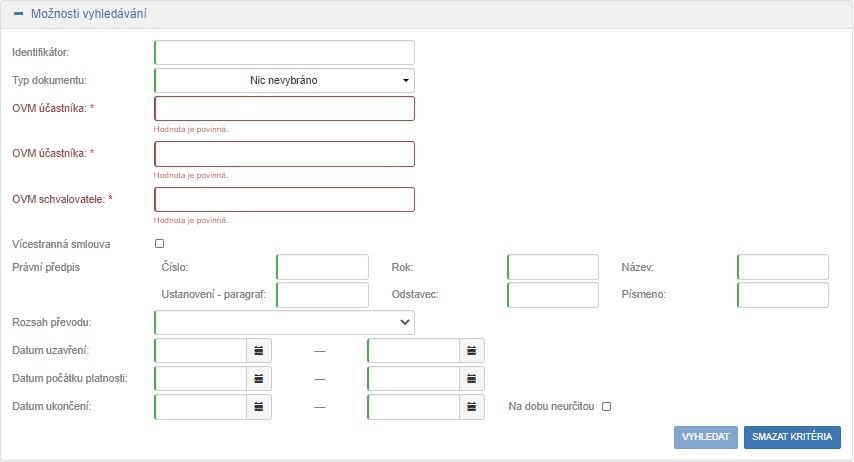Screen dimensions: 854x462
Task: Open calendar for Datum počátku platnosti end date
Action: click(472, 378)
